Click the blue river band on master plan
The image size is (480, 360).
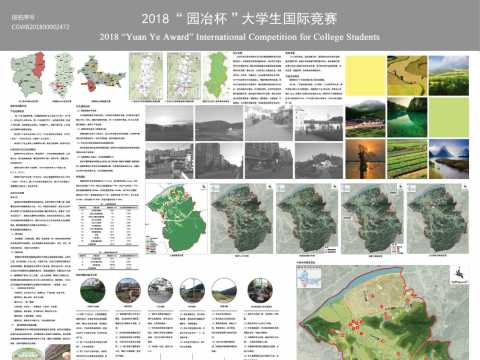(363, 282)
